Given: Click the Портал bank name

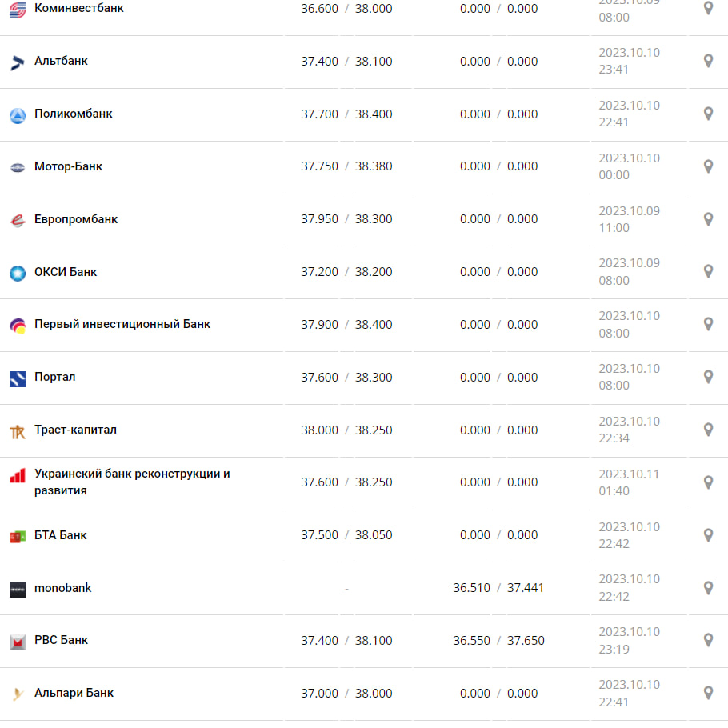Looking at the screenshot, I should click(55, 377).
